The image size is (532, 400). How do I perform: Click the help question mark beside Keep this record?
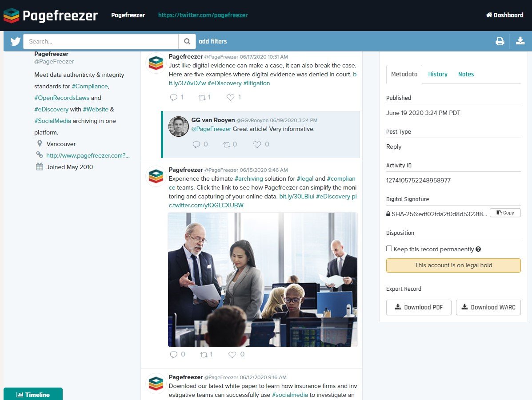coord(478,249)
